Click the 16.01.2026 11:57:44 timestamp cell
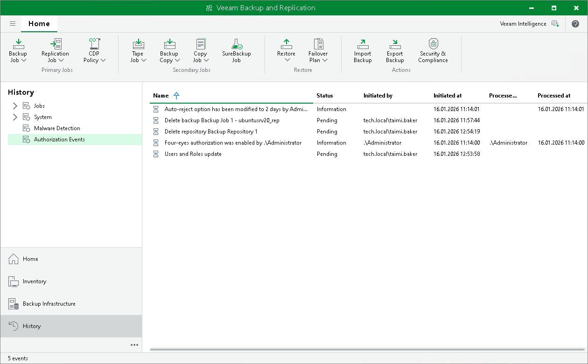 [x=456, y=120]
